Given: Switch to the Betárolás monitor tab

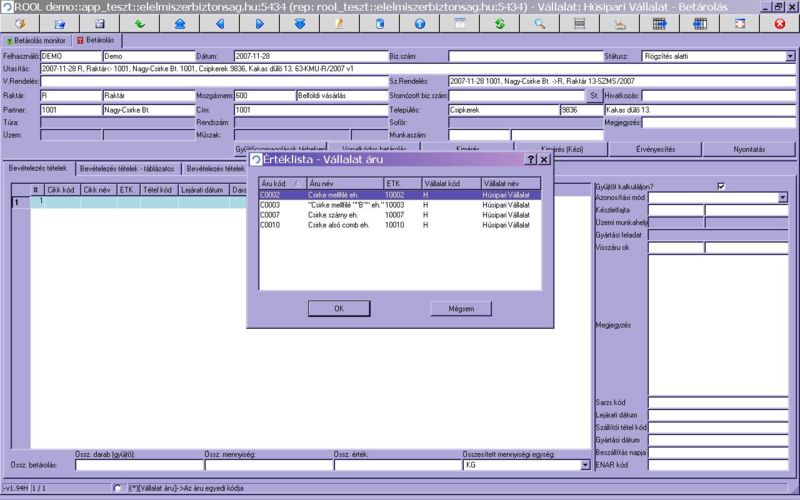Looking at the screenshot, I should (x=36, y=42).
